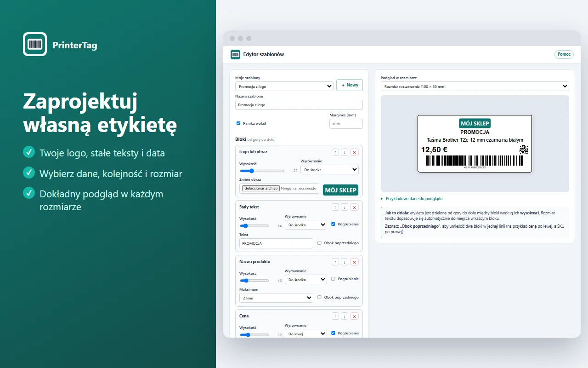Image resolution: width=588 pixels, height=368 pixels.
Task: Check Obok poprzedniego in the Nazwa produktu block
Action: click(319, 298)
